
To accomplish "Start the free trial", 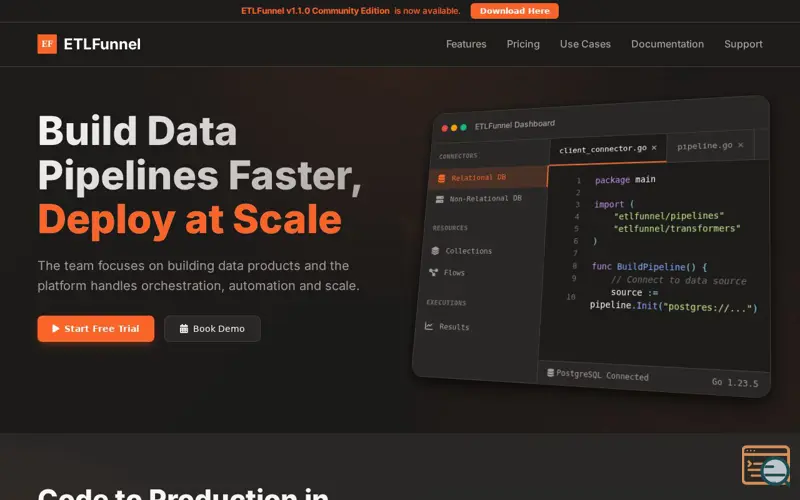I will click(x=95, y=329).
